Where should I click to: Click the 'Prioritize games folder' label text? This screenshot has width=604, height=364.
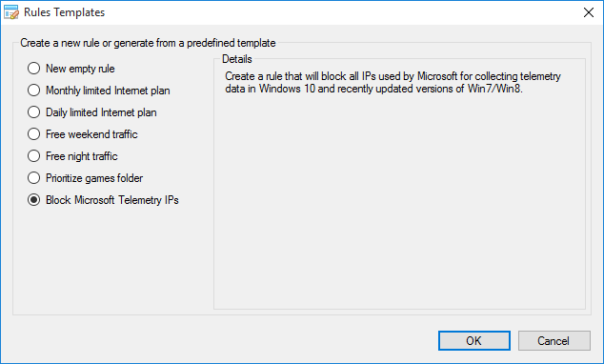point(94,178)
